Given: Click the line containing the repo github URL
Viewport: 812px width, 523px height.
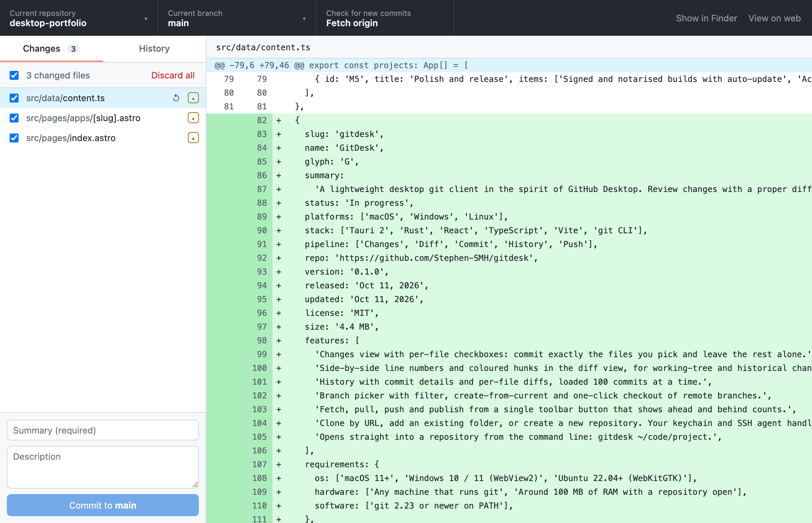Looking at the screenshot, I should pos(509,258).
